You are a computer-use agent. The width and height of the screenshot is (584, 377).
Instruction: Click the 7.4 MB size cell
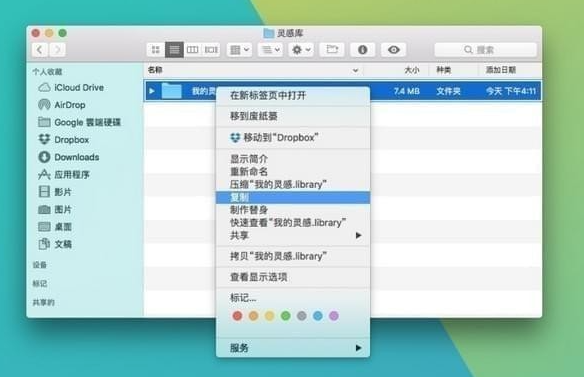tap(407, 91)
